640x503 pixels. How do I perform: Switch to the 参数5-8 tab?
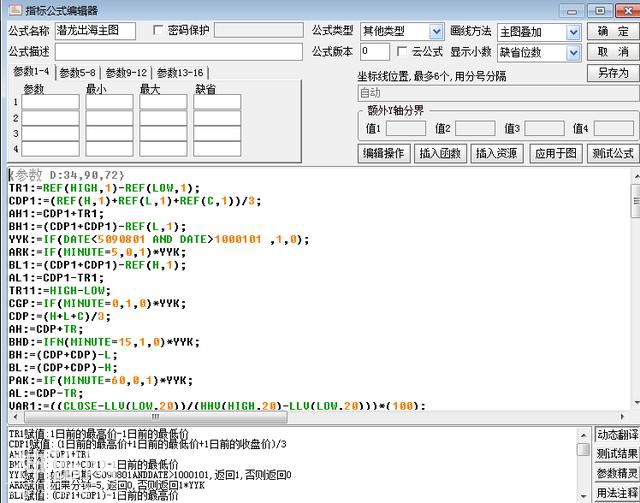(x=78, y=73)
